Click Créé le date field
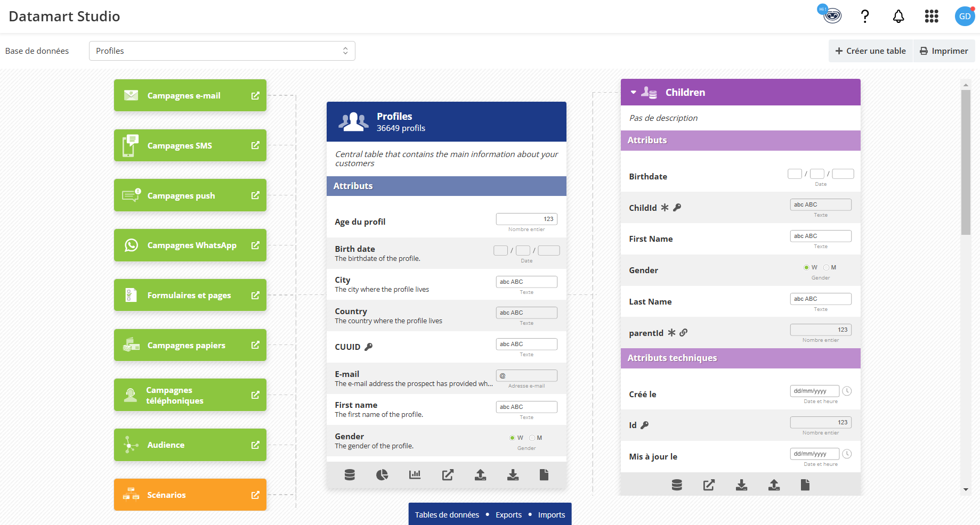 point(815,391)
